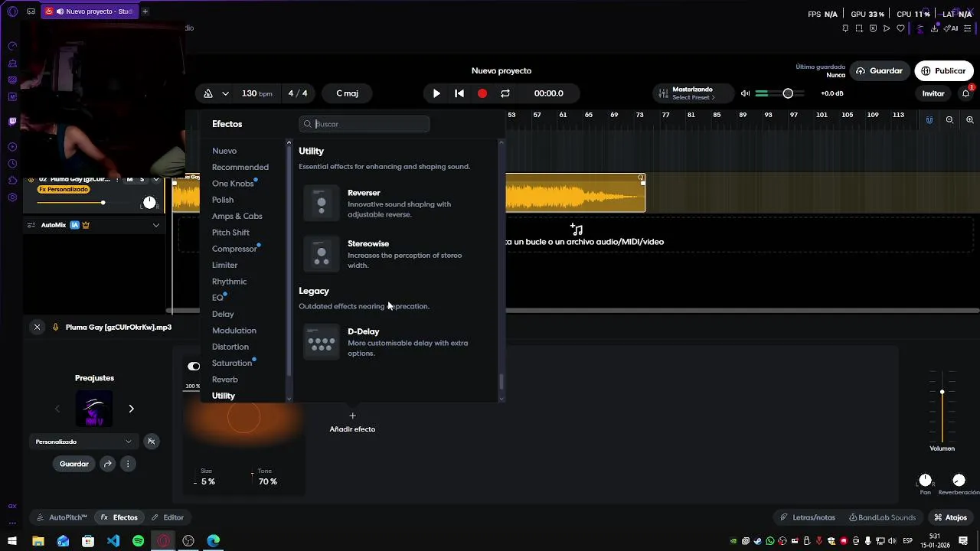Open the Limiter effects category
Screen dimensions: 980x551
[x=225, y=265]
